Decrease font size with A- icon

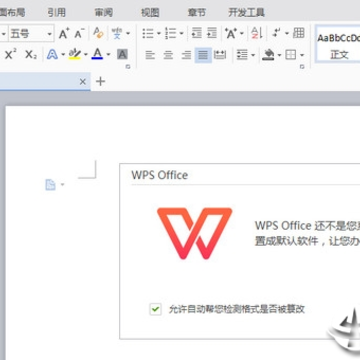coord(79,33)
